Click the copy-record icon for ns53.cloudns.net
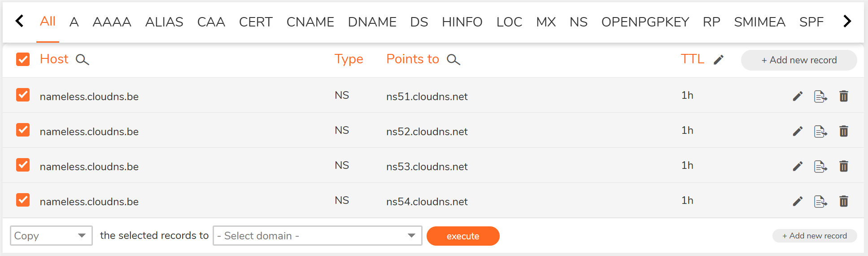This screenshot has height=256, width=868. pyautogui.click(x=820, y=167)
